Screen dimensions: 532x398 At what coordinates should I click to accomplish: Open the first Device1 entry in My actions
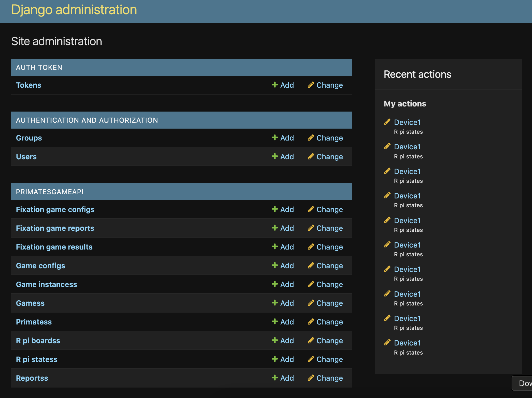407,122
